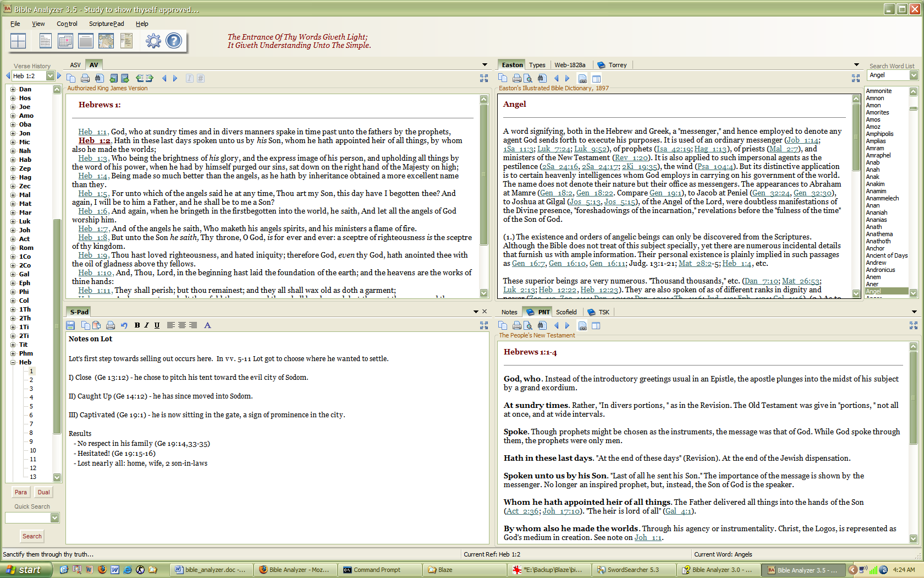This screenshot has width=924, height=578.
Task: Toggle bold formatting in S-Pad
Action: point(137,325)
